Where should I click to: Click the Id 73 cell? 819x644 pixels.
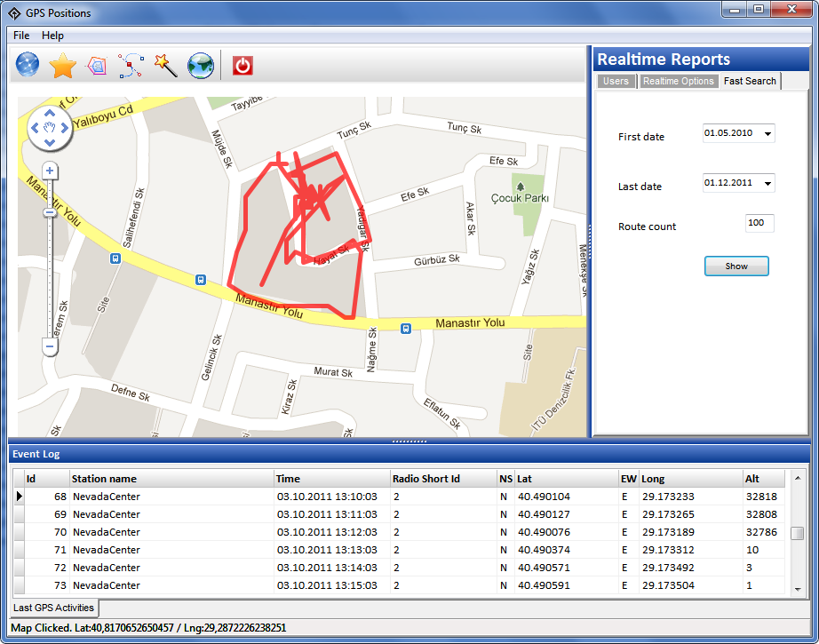[48, 585]
